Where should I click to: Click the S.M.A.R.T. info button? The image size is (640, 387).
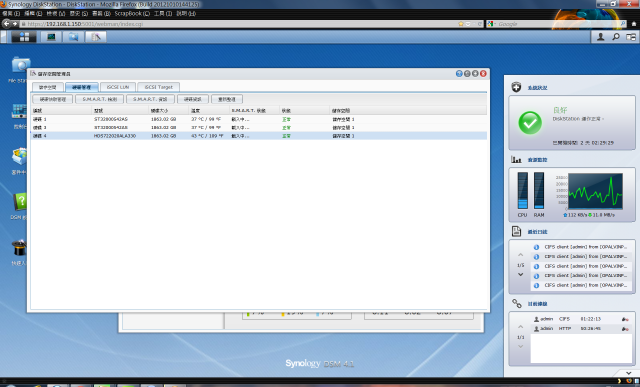(150, 99)
